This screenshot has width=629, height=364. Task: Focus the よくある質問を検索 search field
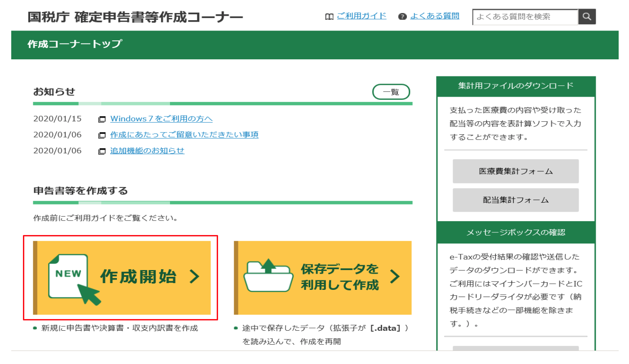click(525, 17)
